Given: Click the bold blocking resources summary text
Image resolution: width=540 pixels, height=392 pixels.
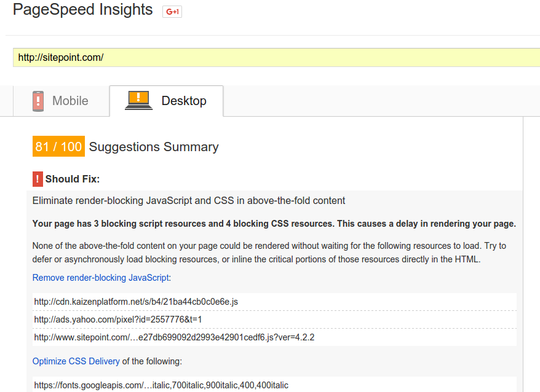Looking at the screenshot, I should click(x=274, y=224).
